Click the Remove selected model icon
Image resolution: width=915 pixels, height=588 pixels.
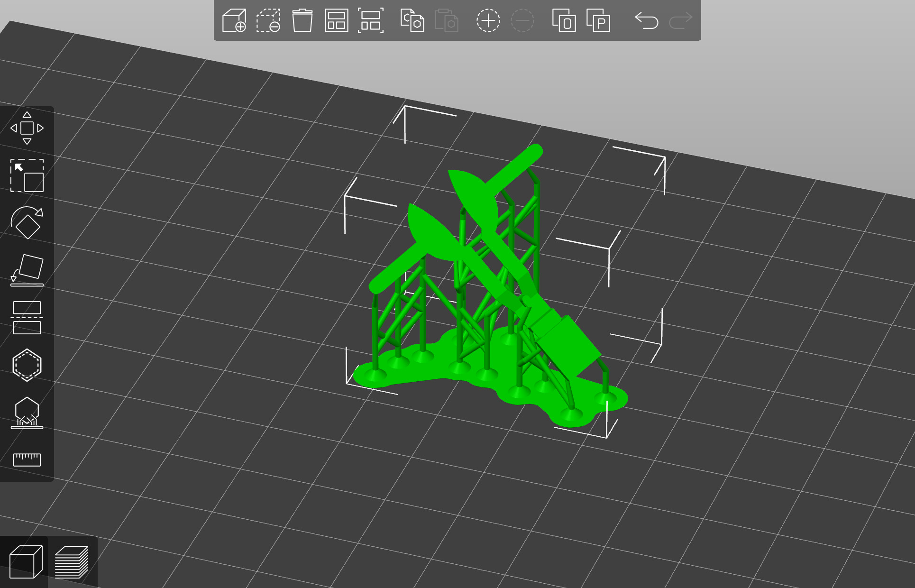[x=268, y=21]
